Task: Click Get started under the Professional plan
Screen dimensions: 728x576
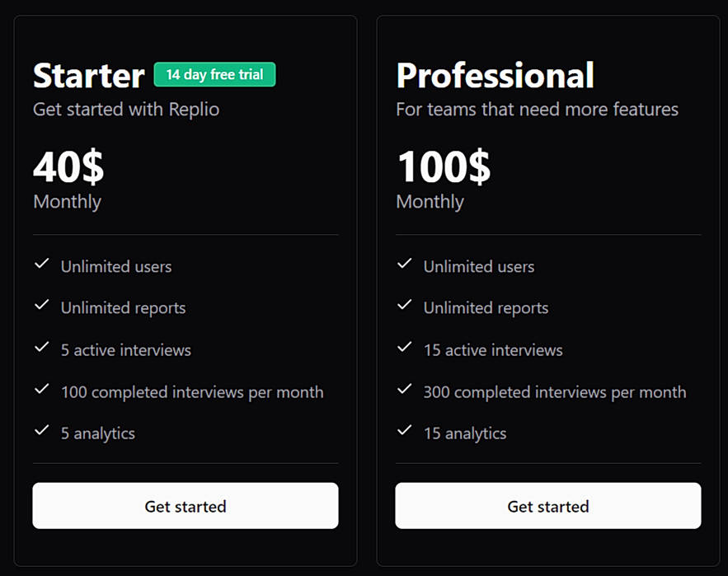Action: coord(547,506)
